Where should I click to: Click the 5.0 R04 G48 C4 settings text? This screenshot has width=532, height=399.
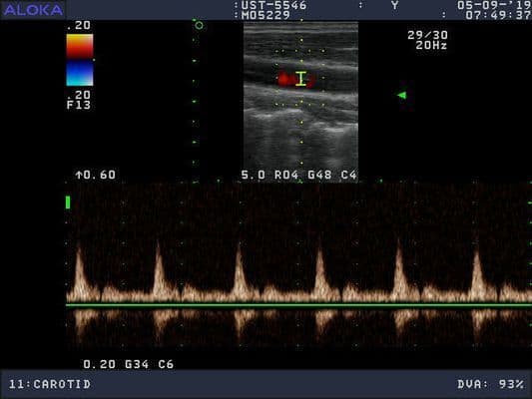pyautogui.click(x=298, y=175)
